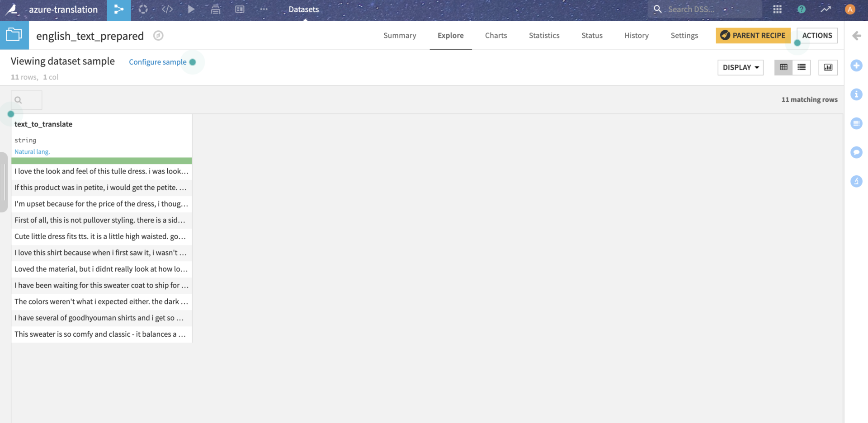Click the help question mark icon
This screenshot has width=868, height=423.
click(801, 9)
